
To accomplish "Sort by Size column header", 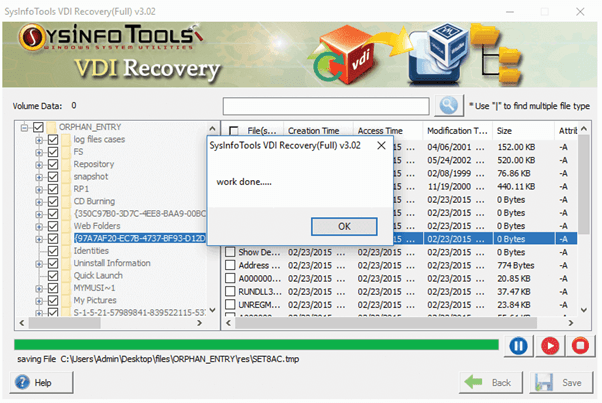I will pos(524,131).
